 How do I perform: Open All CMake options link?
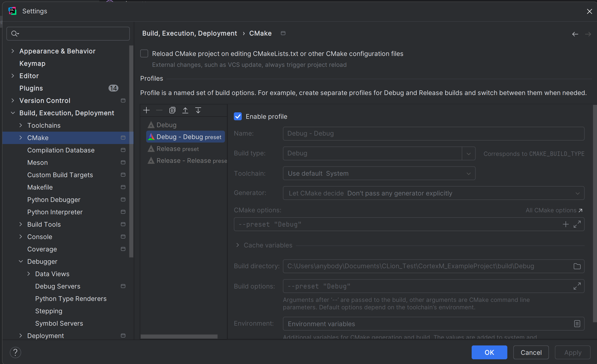[554, 210]
